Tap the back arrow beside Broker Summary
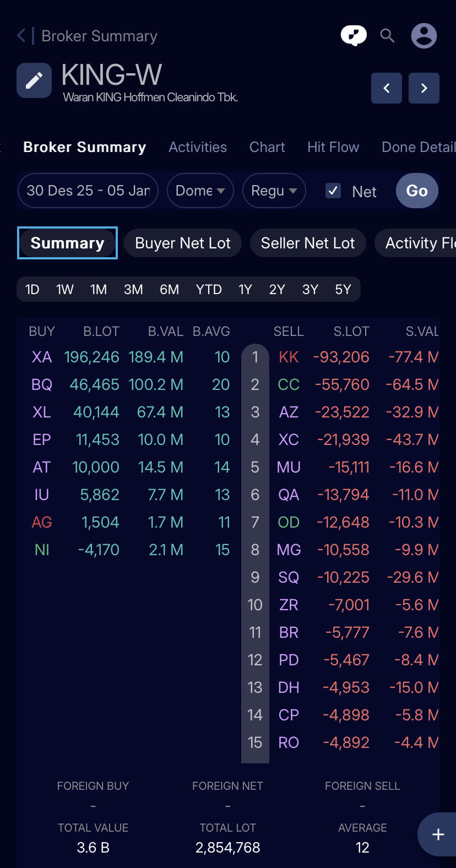The height and width of the screenshot is (868, 456). pyautogui.click(x=21, y=36)
